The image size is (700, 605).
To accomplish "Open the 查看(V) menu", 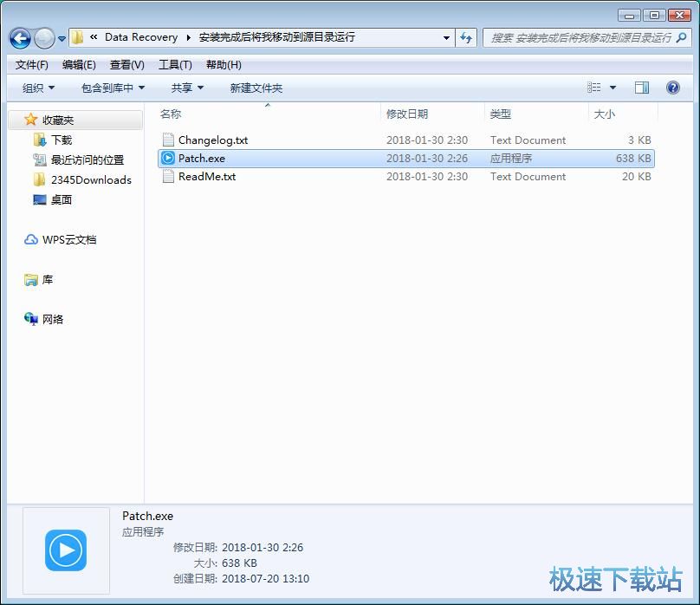I will click(x=127, y=65).
